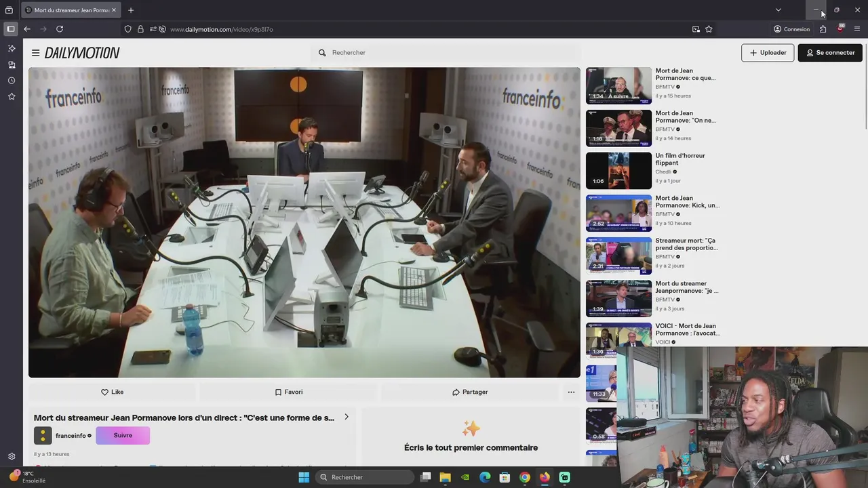Open the list all tabs dropdown chevron
Image resolution: width=868 pixels, height=488 pixels.
[778, 10]
